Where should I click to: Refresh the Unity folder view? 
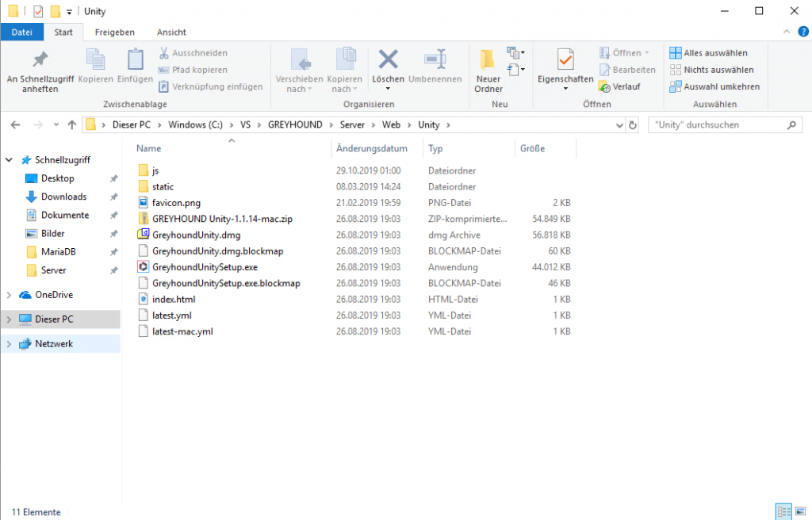(x=632, y=124)
